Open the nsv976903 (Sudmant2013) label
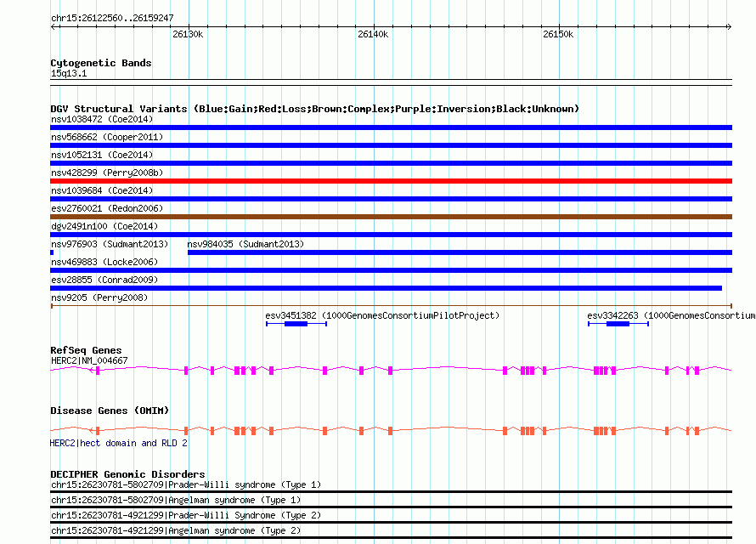Image resolution: width=756 pixels, height=544 pixels. (x=110, y=244)
